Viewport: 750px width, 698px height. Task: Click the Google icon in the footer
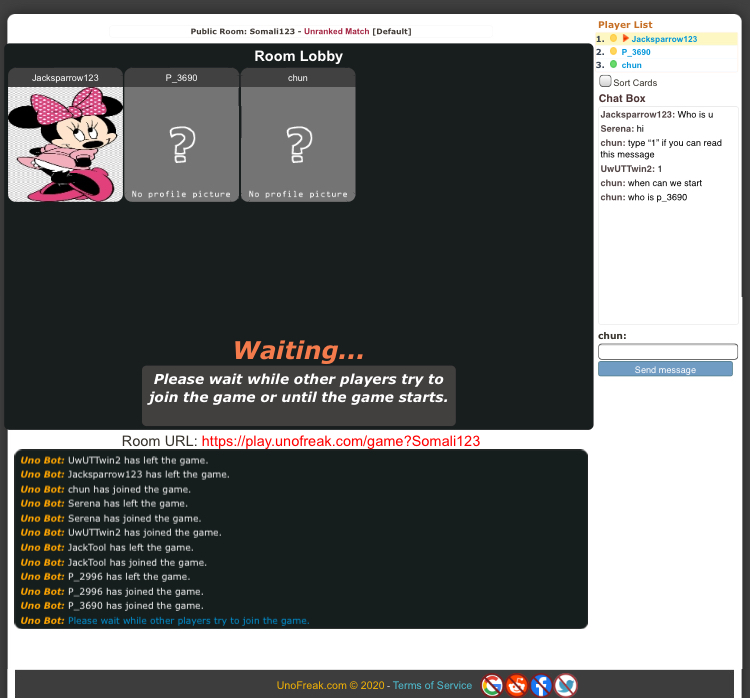[x=492, y=685]
